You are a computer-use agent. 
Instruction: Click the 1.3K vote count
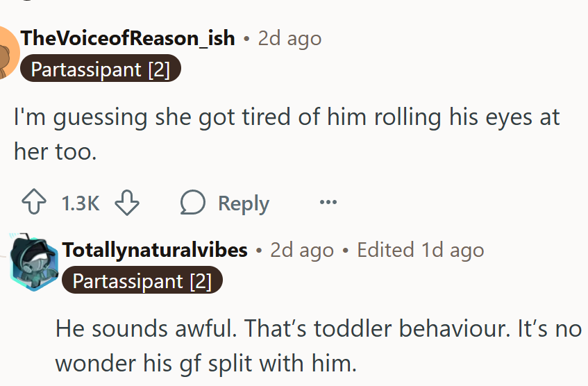81,203
